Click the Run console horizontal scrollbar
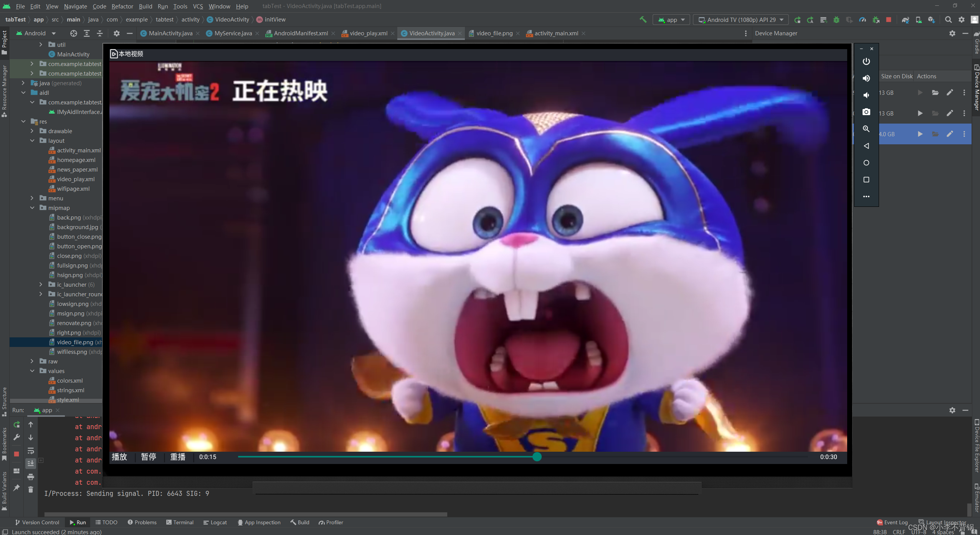Viewport: 980px width, 535px height. point(246,514)
